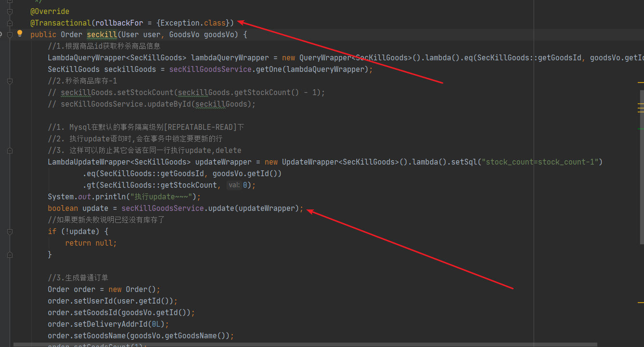This screenshot has width=644, height=347.
Task: Click the getOne method call
Action: click(x=270, y=69)
